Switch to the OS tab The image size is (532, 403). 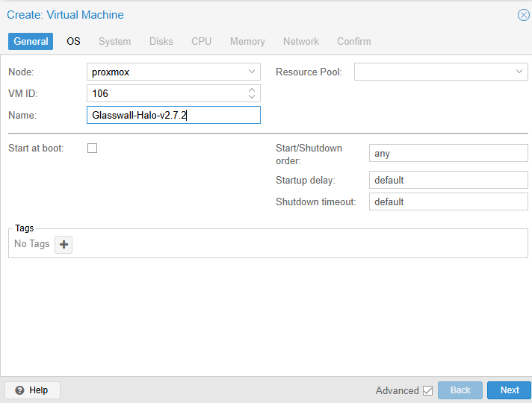coord(73,41)
